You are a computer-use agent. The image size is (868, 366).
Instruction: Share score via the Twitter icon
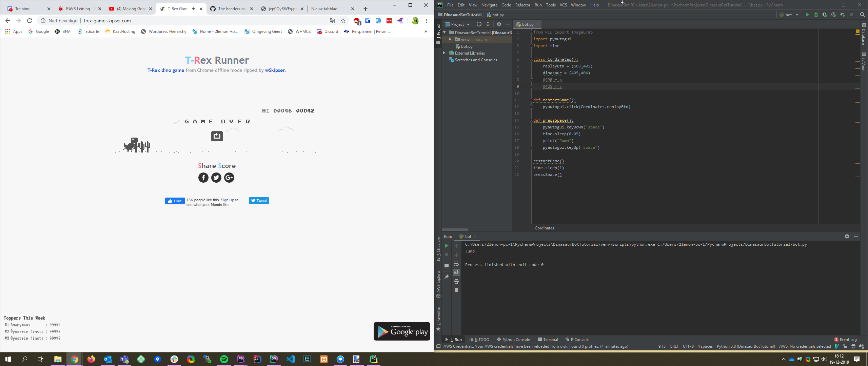pos(216,178)
